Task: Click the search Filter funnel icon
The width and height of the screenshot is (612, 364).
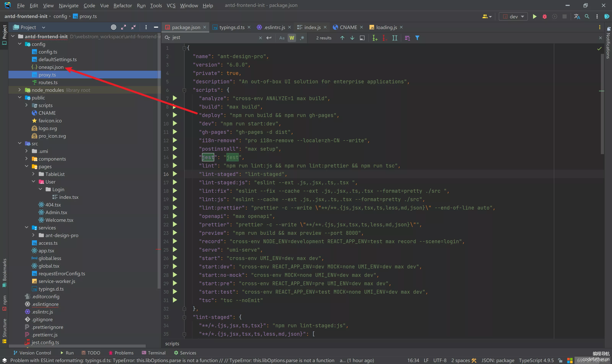Action: [x=417, y=38]
